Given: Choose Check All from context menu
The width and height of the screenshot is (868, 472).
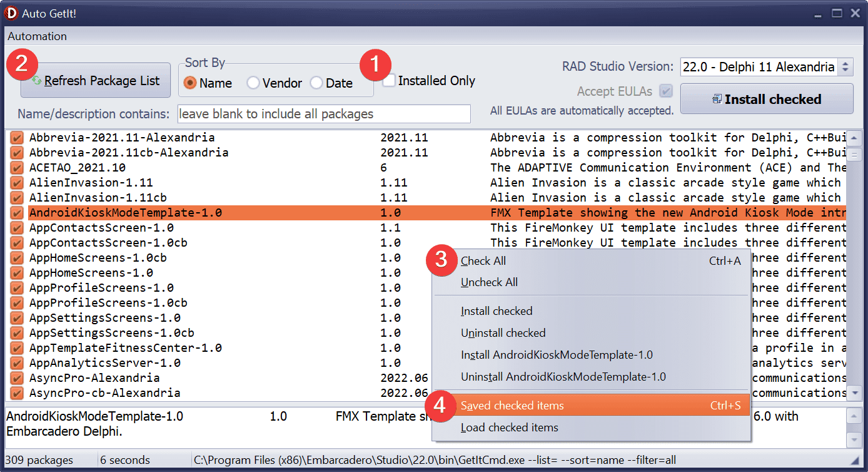Looking at the screenshot, I should (x=591, y=261).
